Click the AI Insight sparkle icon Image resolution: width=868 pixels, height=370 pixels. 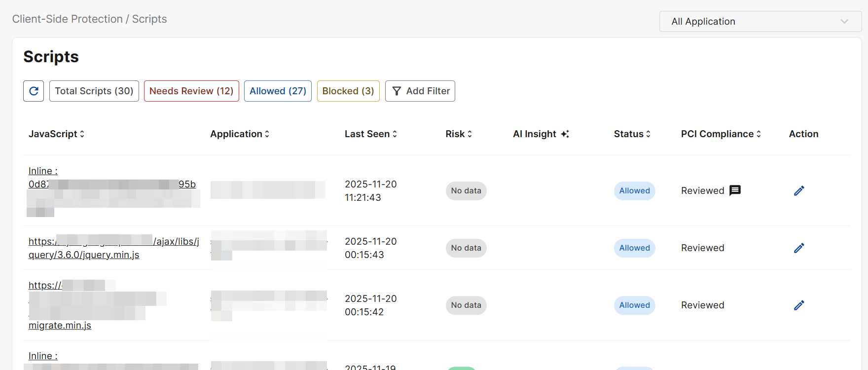[x=565, y=134]
